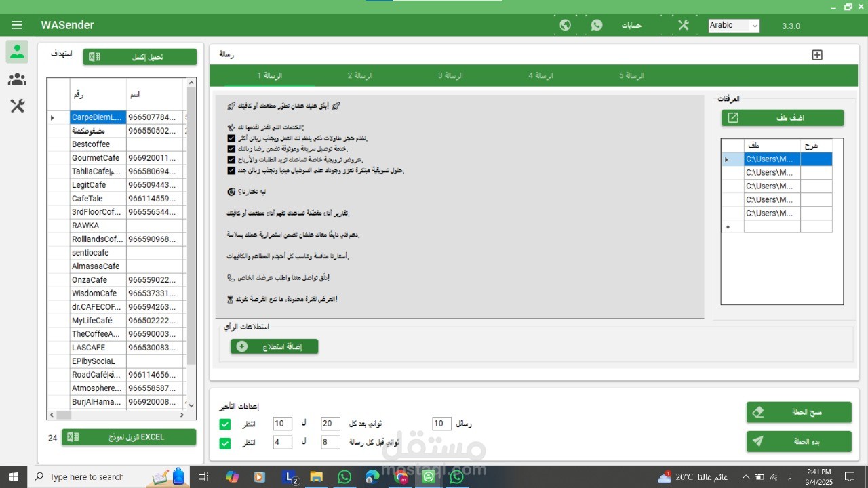Image resolution: width=868 pixels, height=488 pixels.
Task: Click the delay field showing 20
Action: (x=330, y=424)
